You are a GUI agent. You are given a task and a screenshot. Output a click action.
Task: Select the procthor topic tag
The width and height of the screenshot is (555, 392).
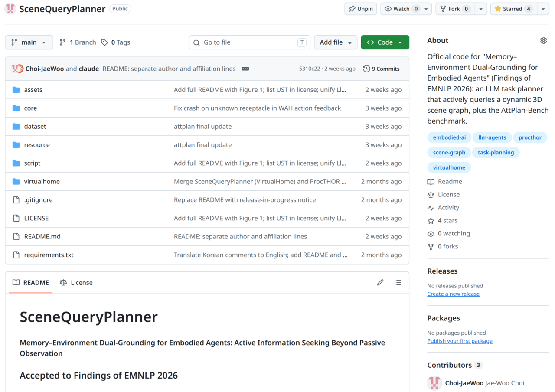click(x=530, y=137)
